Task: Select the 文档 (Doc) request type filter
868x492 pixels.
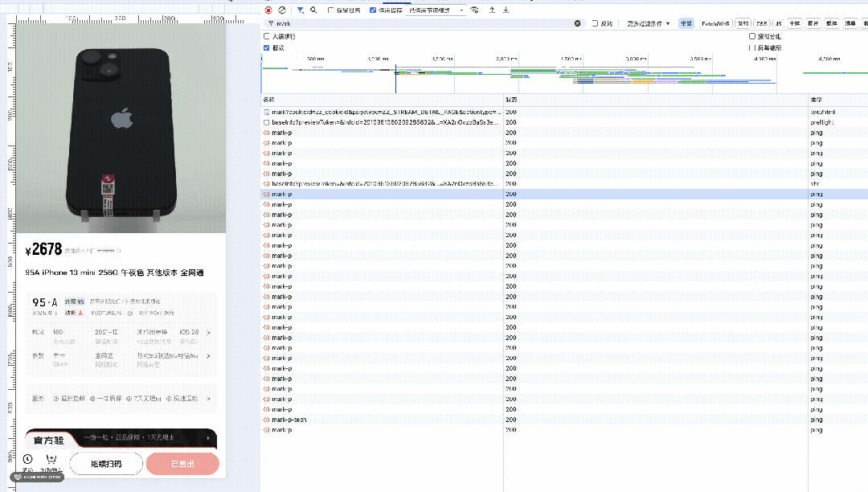Action: coord(743,23)
